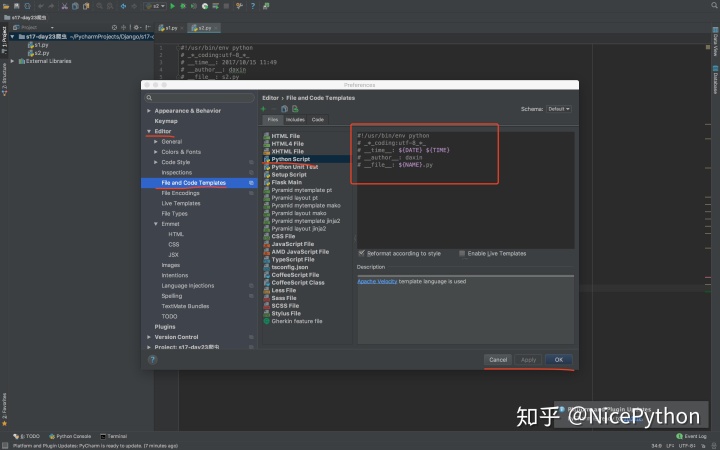Enable Live Templates checkbox
The image size is (720, 450).
462,253
